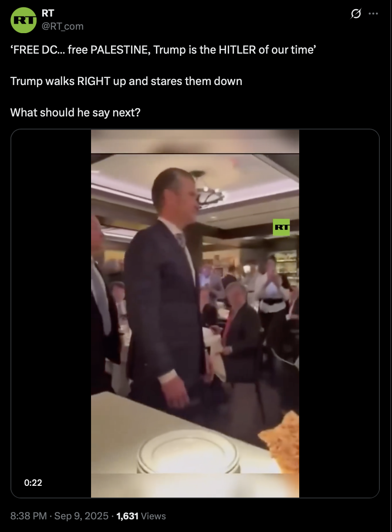392x532 pixels.
Task: Open the 8:38 PM timestamp link
Action: tap(28, 516)
